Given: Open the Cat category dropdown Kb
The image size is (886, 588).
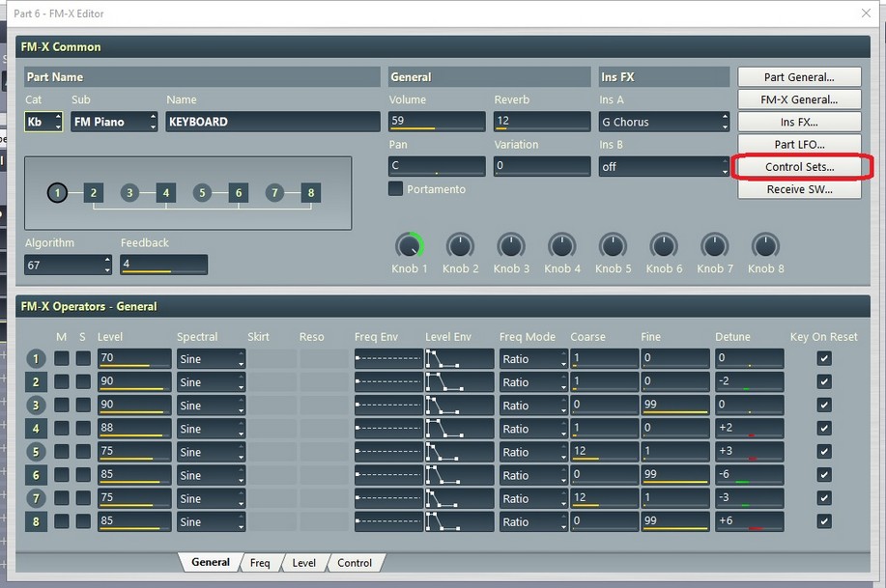Looking at the screenshot, I should point(43,122).
